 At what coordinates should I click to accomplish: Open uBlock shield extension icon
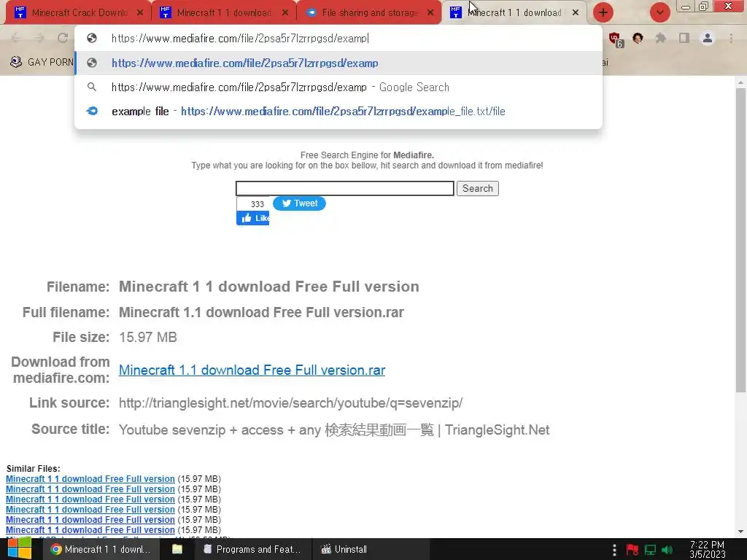pyautogui.click(x=615, y=39)
